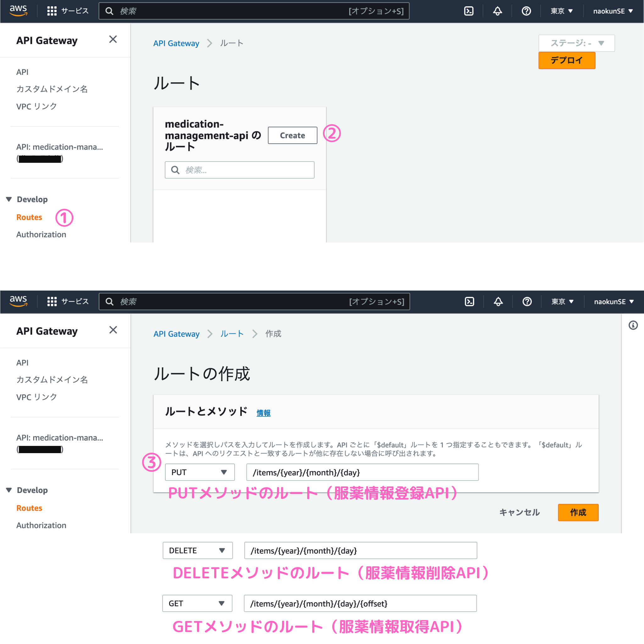The width and height of the screenshot is (644, 644).
Task: Expand the 東京 region dropdown in the top header
Action: [x=561, y=11]
